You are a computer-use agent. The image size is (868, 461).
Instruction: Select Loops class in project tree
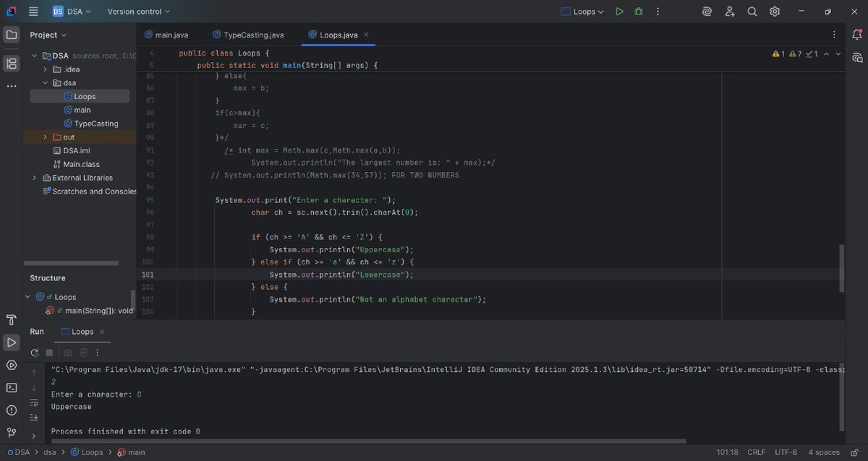coord(80,96)
